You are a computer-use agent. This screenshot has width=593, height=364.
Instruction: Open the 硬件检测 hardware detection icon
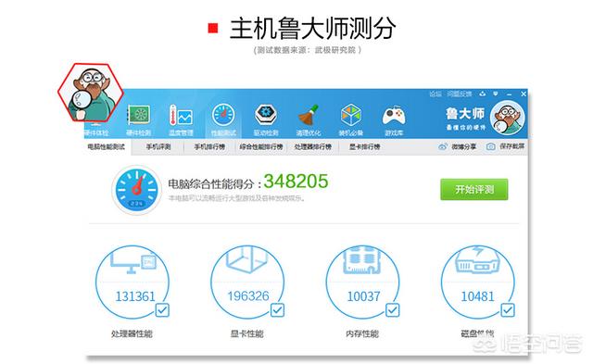[139, 115]
